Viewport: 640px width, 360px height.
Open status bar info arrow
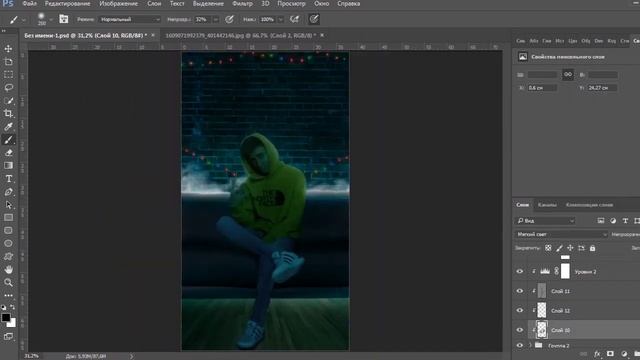[131, 356]
